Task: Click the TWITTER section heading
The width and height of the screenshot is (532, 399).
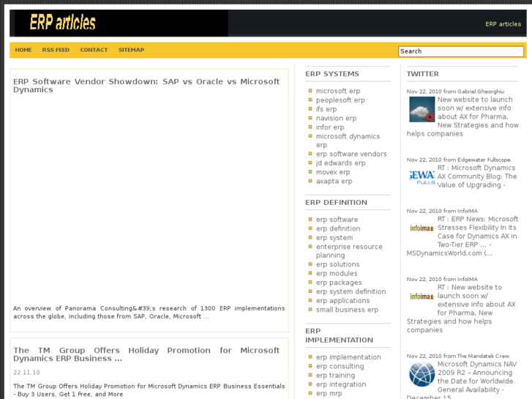Action: pos(422,74)
